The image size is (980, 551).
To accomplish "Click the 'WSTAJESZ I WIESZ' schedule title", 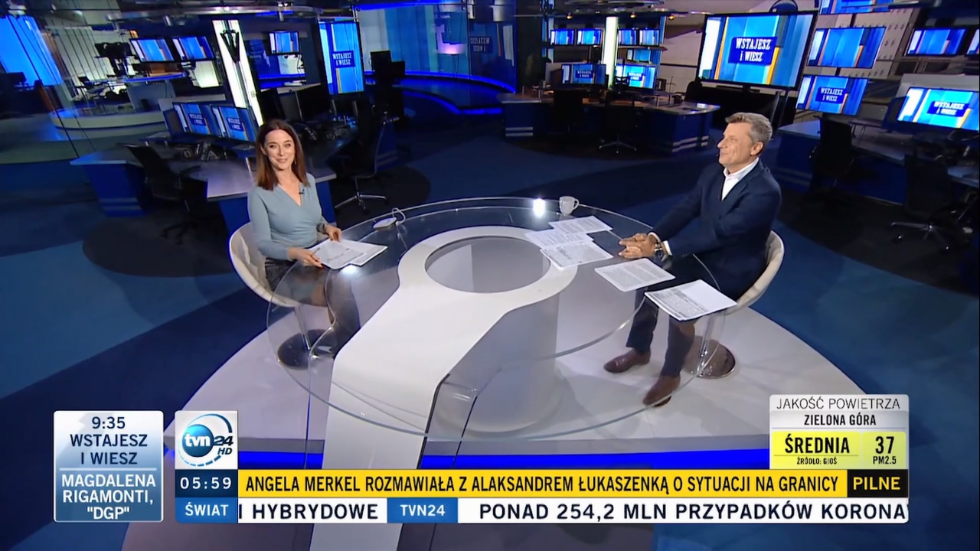I will coord(108,449).
